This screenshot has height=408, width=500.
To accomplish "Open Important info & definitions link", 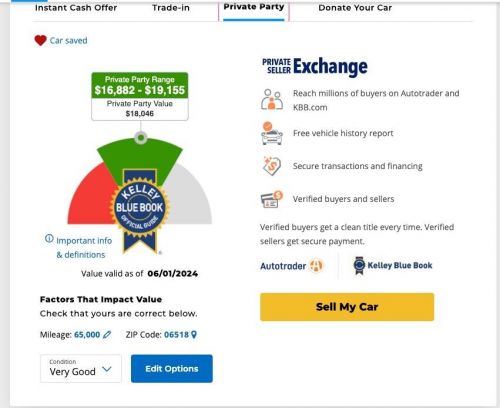I will (x=84, y=248).
